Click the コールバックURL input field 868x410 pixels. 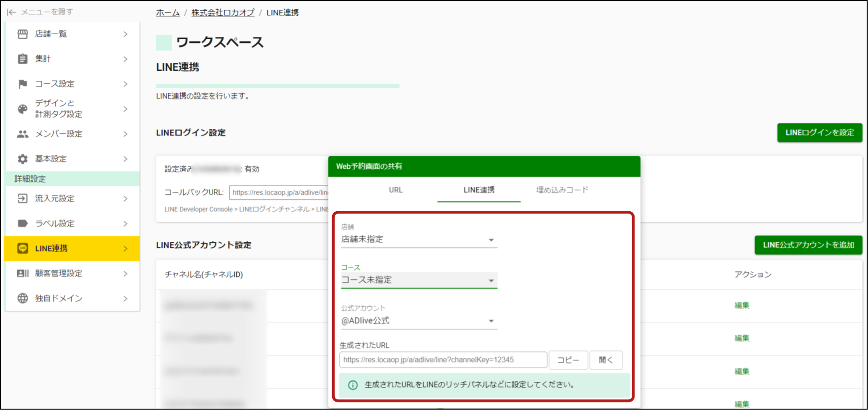(x=279, y=192)
